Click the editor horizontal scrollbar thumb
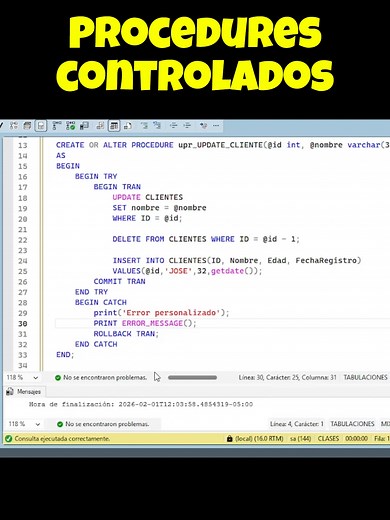Image resolution: width=390 pixels, height=520 pixels. coord(192,378)
